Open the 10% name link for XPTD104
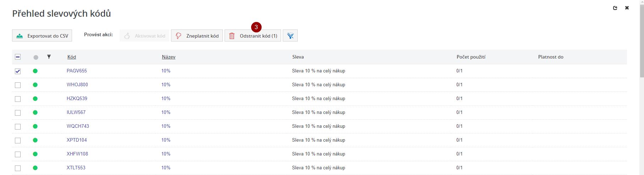The height and width of the screenshot is (175, 644). coord(166,140)
